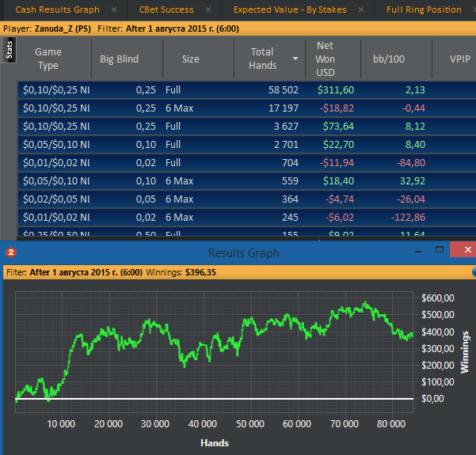Click the Results Graph window app icon
The height and width of the screenshot is (455, 476).
click(x=12, y=252)
